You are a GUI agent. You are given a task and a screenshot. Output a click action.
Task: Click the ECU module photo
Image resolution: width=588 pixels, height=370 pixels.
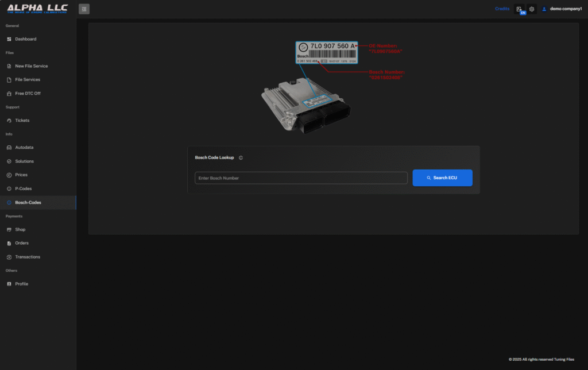(306, 106)
